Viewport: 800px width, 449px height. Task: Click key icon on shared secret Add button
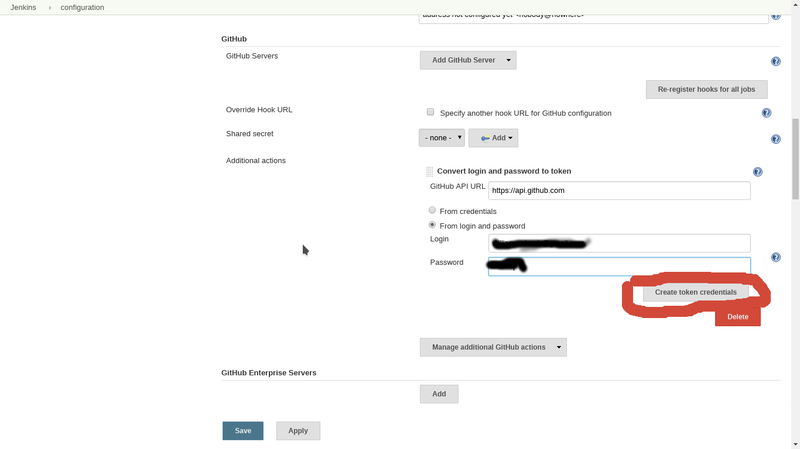coord(485,138)
